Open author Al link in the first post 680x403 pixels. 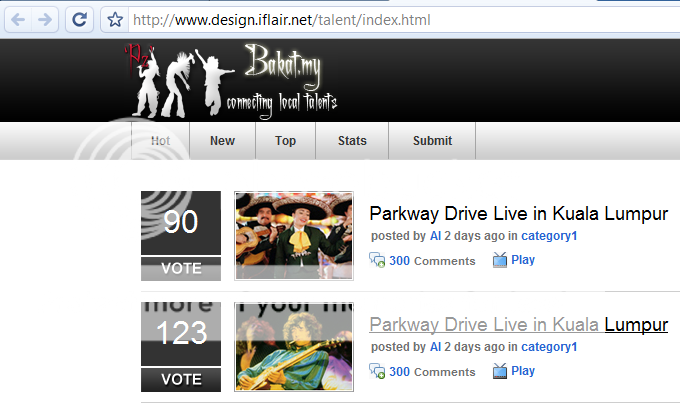click(x=435, y=236)
